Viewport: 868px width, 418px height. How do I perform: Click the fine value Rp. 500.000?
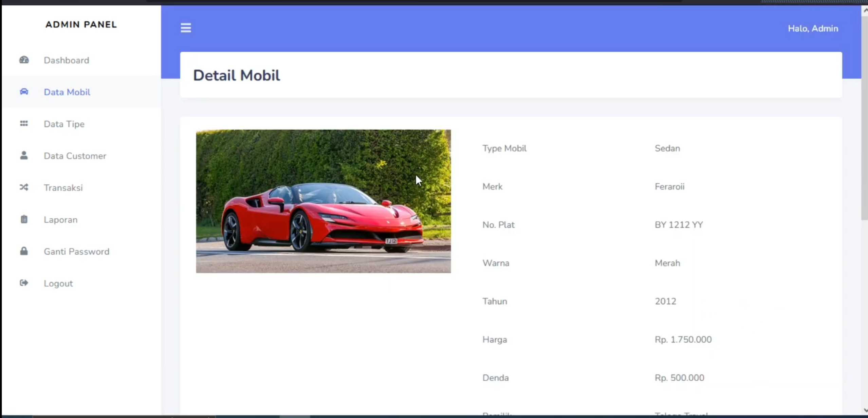pos(680,378)
